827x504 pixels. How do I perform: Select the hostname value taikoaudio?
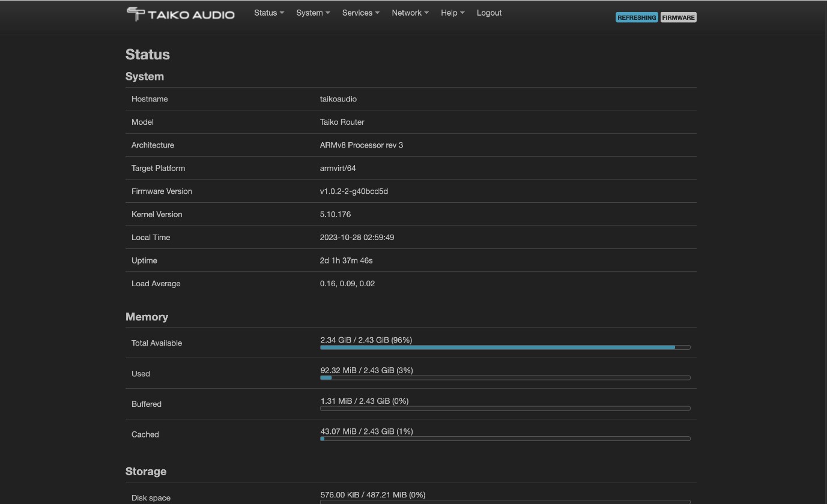tap(338, 99)
